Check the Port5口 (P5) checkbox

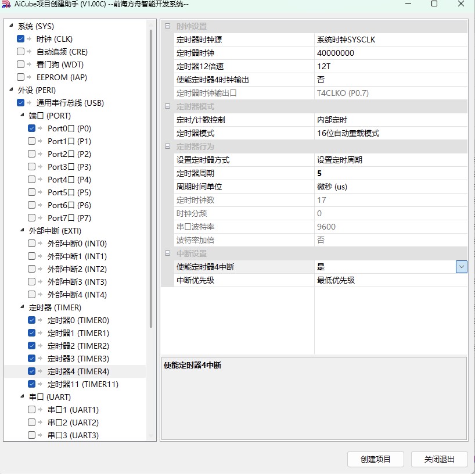click(31, 192)
